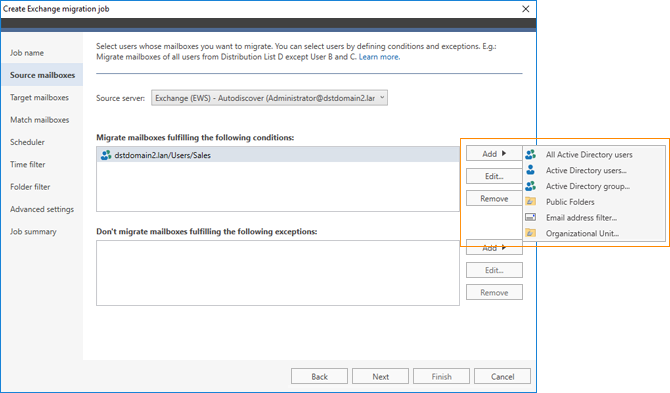Image resolution: width=670 pixels, height=393 pixels.
Task: Click the Finish button
Action: [x=441, y=376]
